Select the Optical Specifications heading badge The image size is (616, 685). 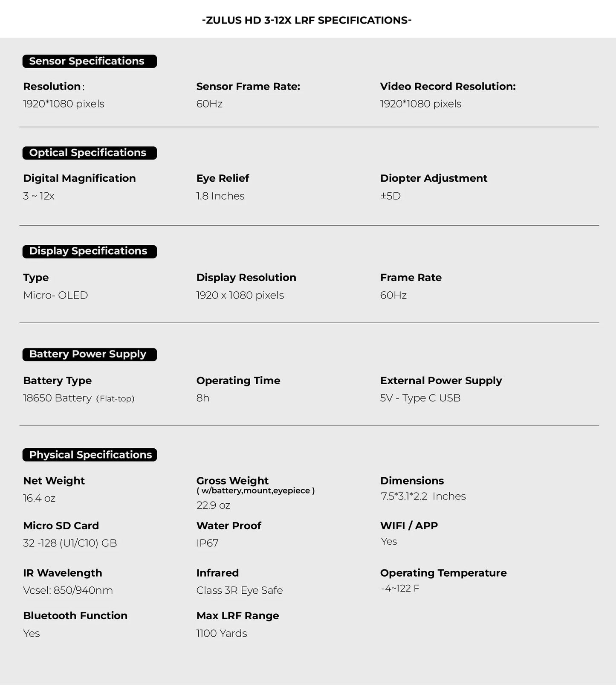pos(90,153)
